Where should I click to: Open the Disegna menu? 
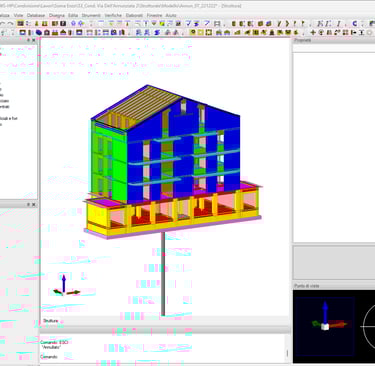coord(57,15)
